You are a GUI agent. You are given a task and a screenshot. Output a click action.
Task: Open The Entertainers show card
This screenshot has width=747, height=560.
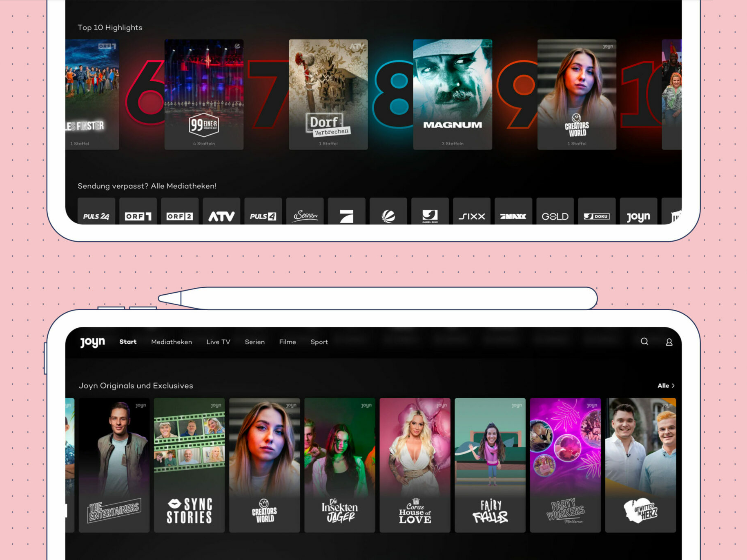point(114,465)
